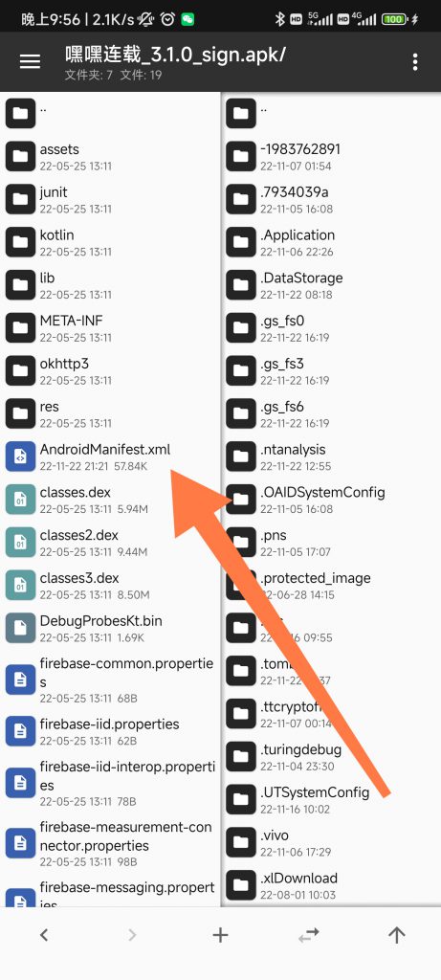Tap the swap panes arrows icon
Image resolution: width=441 pixels, height=980 pixels.
309,935
